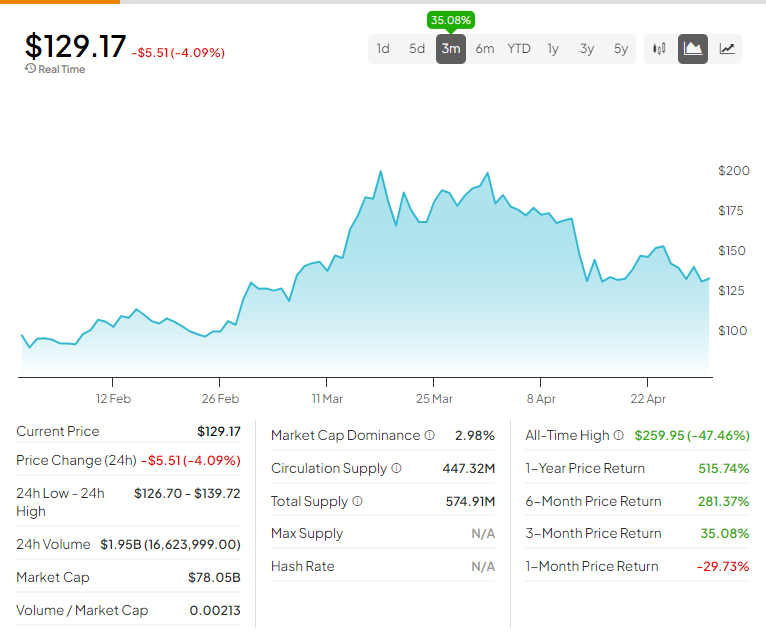Viewport: 766px width, 644px height.
Task: Select the area chart icon
Action: point(693,48)
